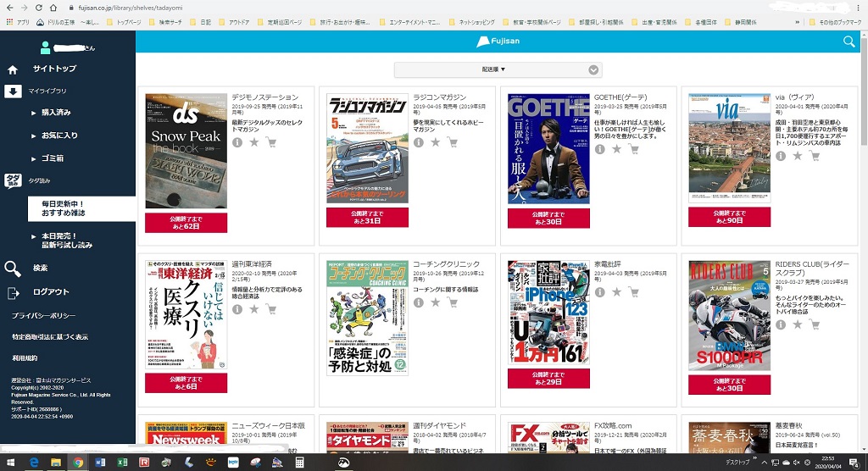Viewport: 868px width, 471px height.
Task: Favorite 家電批評 with star icon
Action: tap(617, 292)
